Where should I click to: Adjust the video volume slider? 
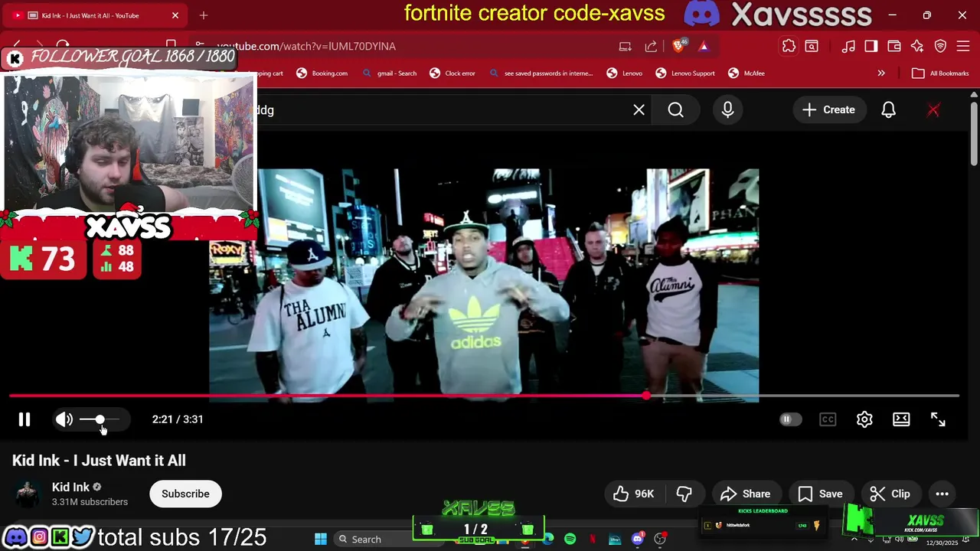(x=100, y=419)
